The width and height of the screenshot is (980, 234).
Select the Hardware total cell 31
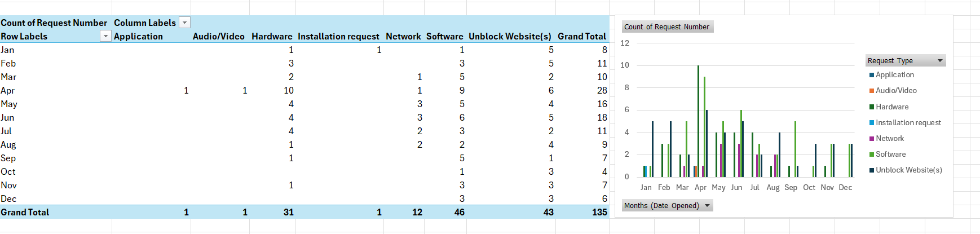point(272,212)
